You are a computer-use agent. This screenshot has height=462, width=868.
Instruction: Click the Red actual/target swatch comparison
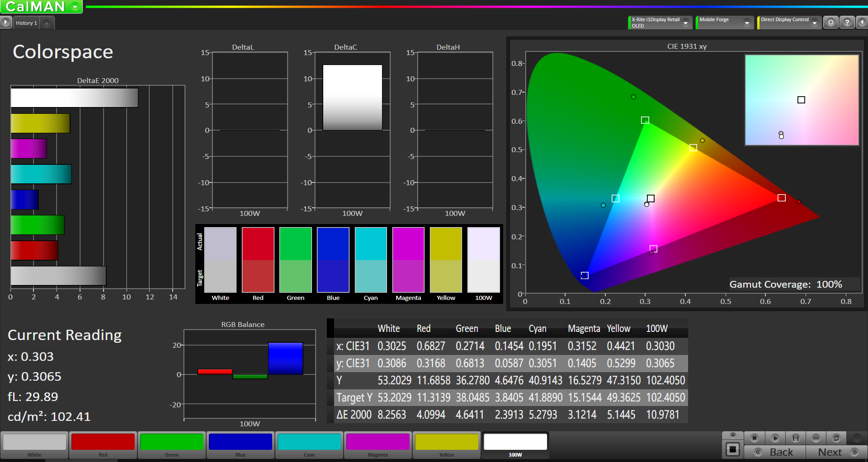click(x=258, y=260)
